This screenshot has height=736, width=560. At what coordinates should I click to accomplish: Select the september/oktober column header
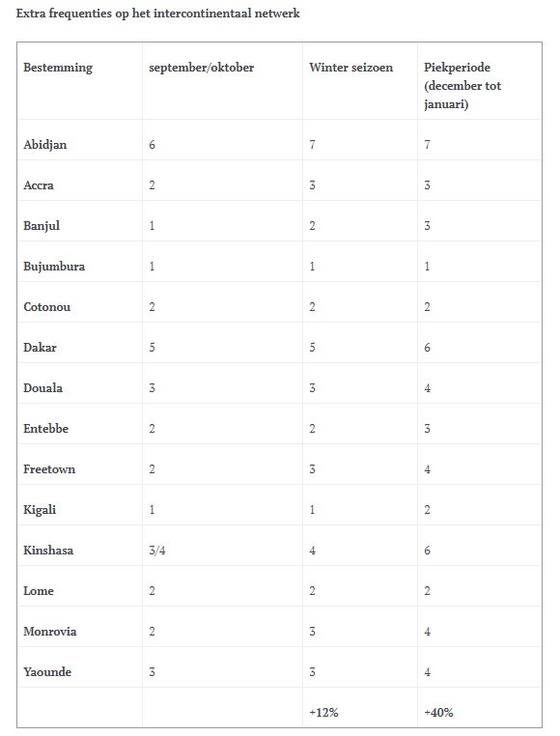[202, 68]
